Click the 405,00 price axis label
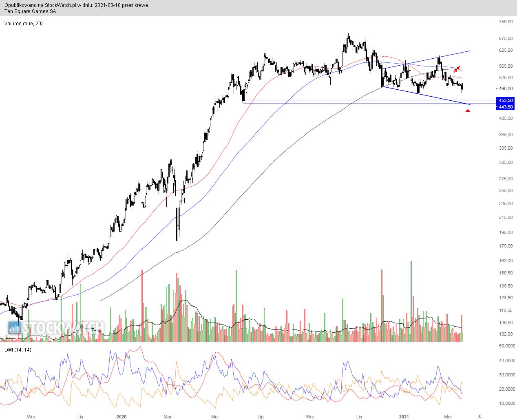517x420 pixels. tap(506, 118)
